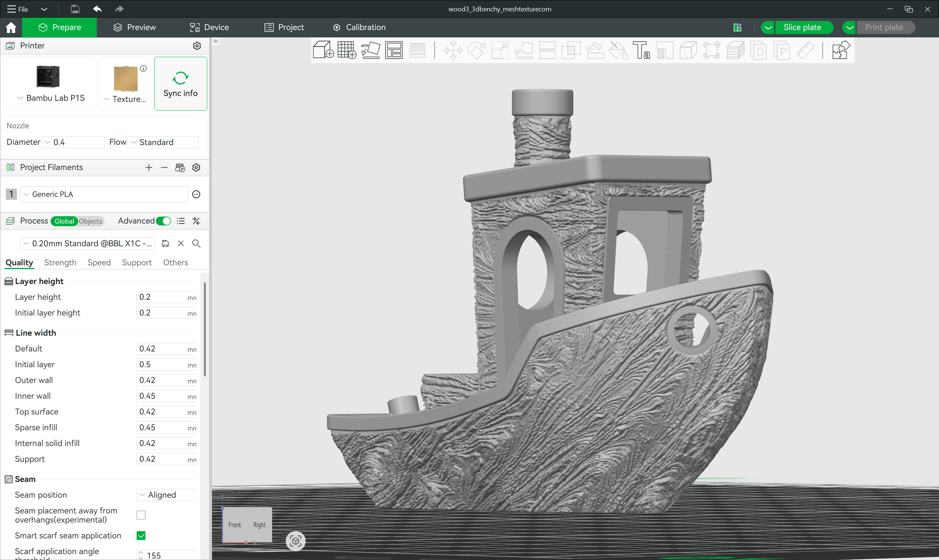Reset preset changes with X icon
This screenshot has height=560, width=939.
[x=181, y=243]
